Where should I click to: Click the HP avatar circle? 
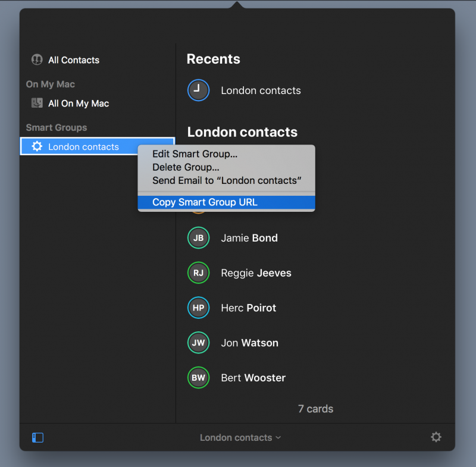[198, 308]
